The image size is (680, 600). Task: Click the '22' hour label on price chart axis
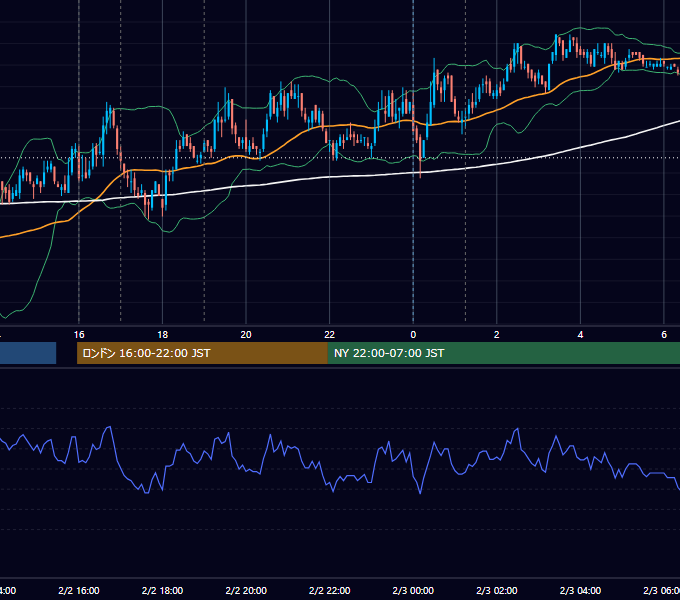pyautogui.click(x=330, y=335)
